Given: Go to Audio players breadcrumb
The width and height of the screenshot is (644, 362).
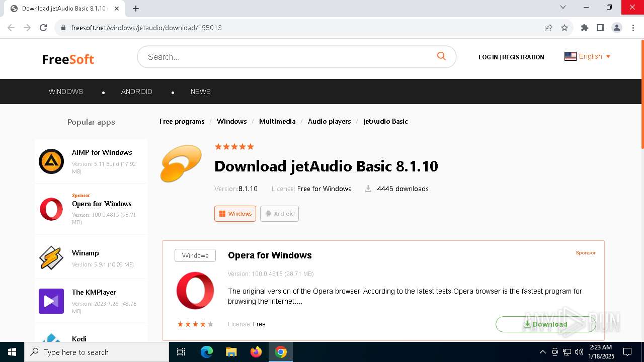Looking at the screenshot, I should tap(329, 121).
